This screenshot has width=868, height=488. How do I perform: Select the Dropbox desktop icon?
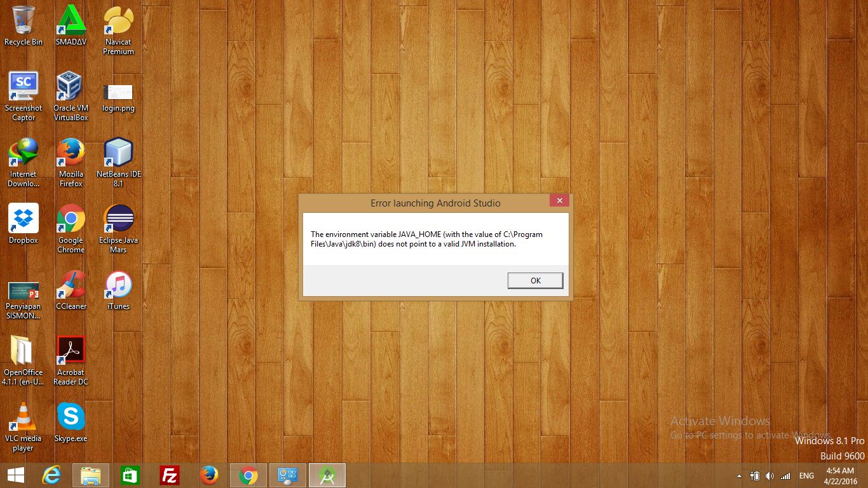(x=24, y=224)
